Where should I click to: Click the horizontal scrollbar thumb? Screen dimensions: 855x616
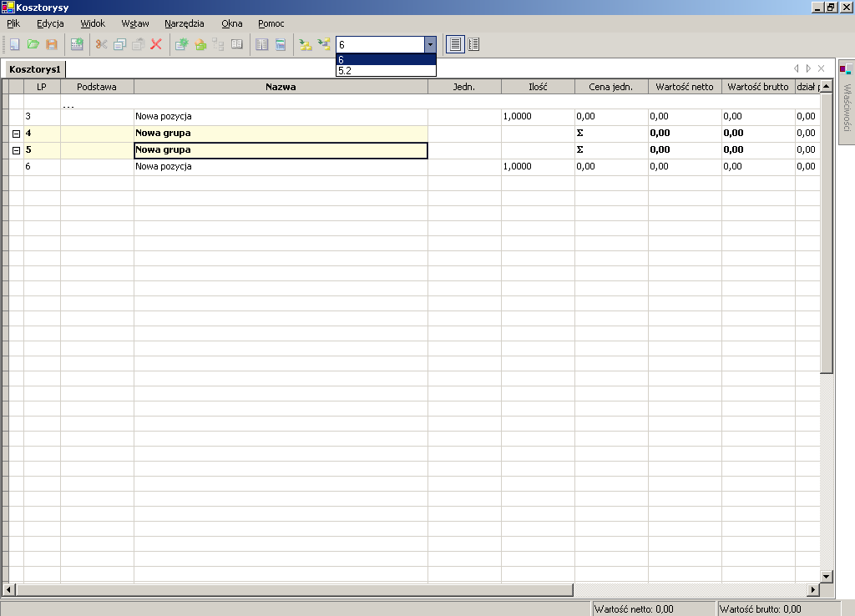(295, 589)
